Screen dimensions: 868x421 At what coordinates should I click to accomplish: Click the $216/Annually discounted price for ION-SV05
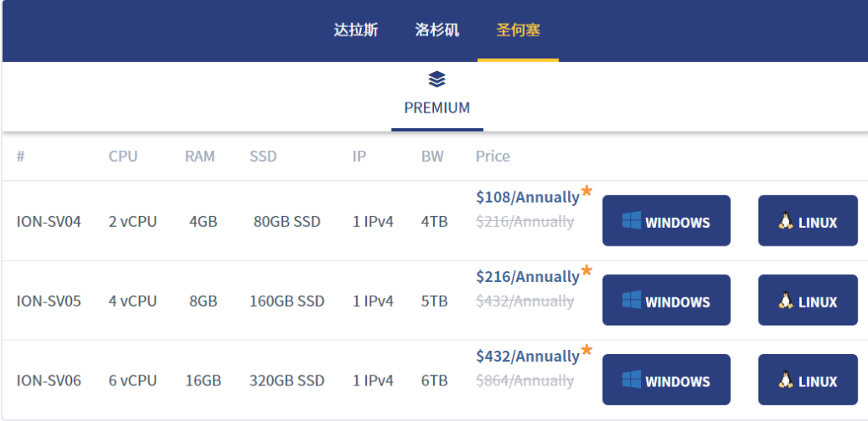click(527, 277)
